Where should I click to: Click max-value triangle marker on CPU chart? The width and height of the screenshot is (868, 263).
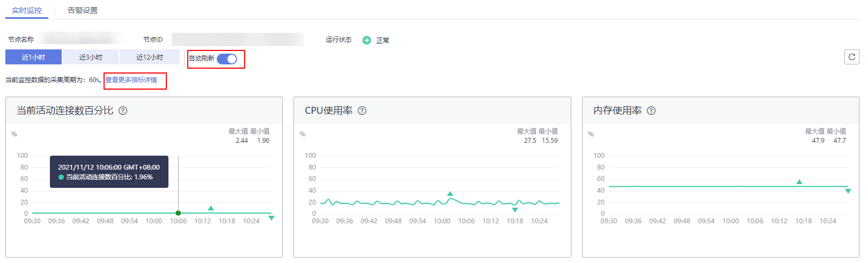[450, 194]
